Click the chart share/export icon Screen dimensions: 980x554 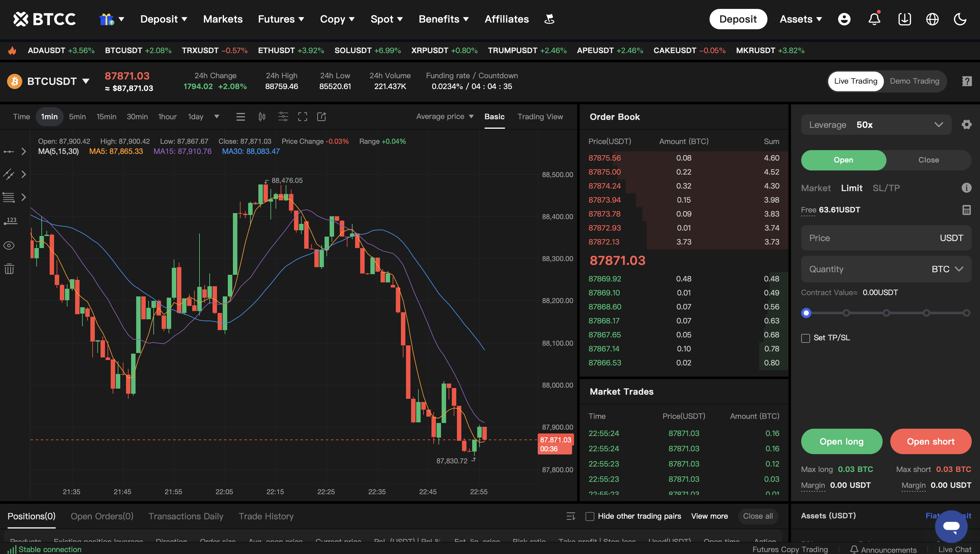tap(322, 117)
